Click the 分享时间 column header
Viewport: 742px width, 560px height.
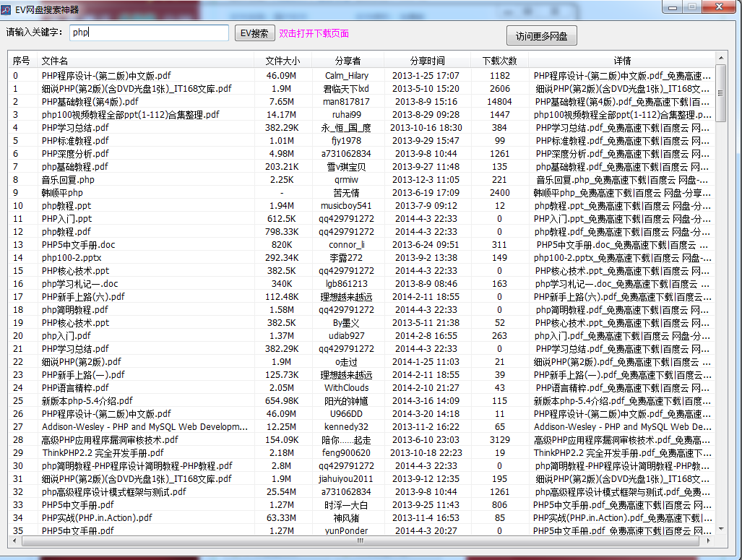tap(427, 61)
